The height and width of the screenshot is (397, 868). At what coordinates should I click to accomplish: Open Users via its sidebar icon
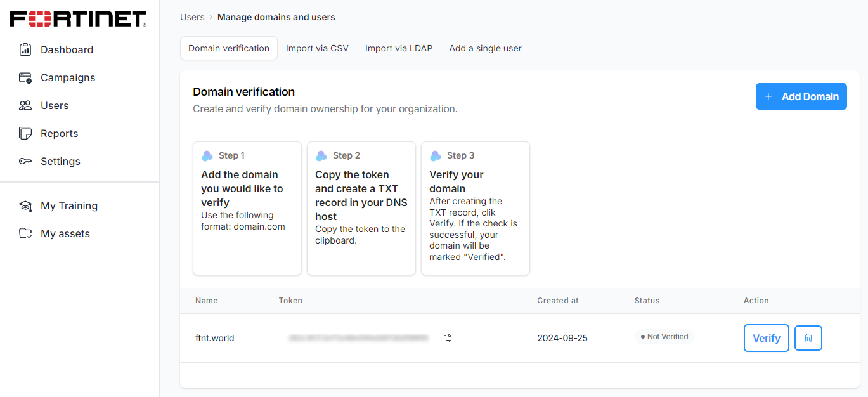tap(25, 105)
